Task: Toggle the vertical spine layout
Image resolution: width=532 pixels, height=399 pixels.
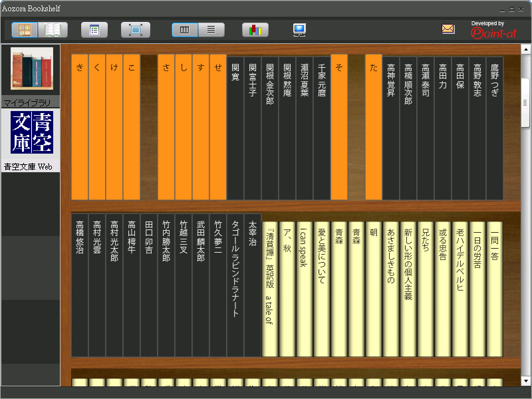Action: (x=184, y=29)
